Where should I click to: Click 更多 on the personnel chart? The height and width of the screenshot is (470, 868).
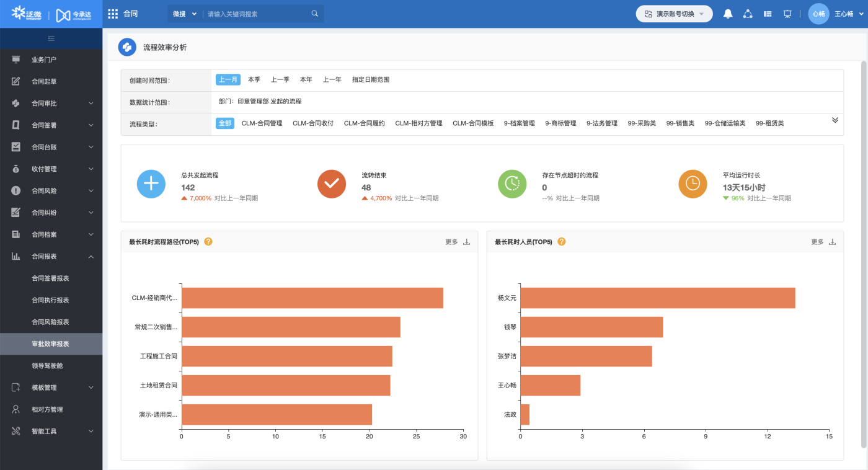(x=817, y=242)
